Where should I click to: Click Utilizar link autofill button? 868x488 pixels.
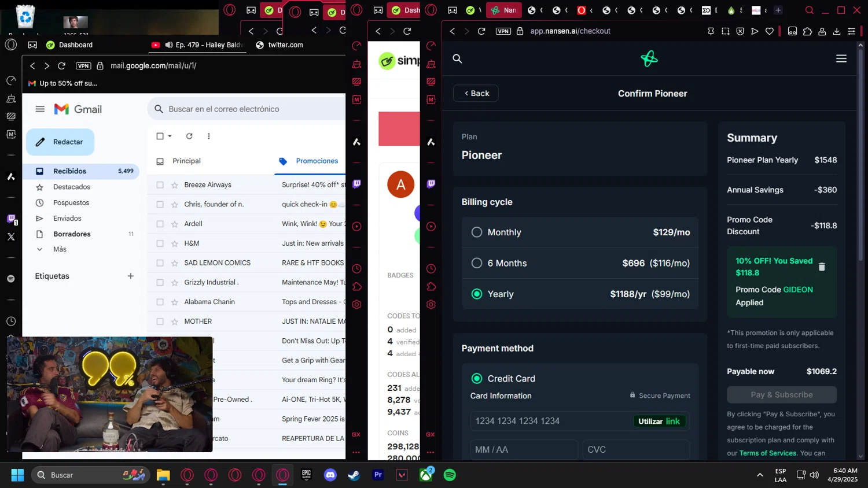tap(659, 421)
